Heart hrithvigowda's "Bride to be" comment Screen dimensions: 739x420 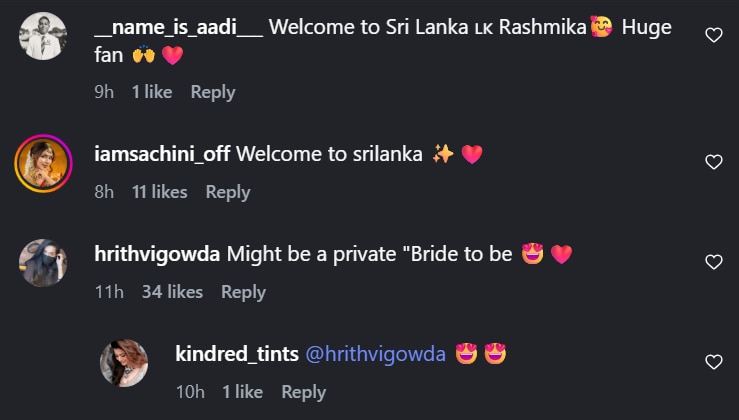(713, 262)
